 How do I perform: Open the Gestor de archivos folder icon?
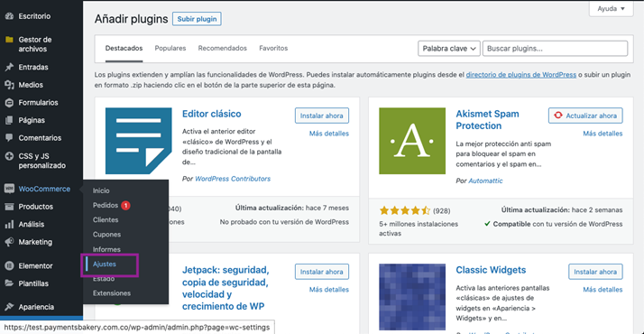(x=9, y=40)
